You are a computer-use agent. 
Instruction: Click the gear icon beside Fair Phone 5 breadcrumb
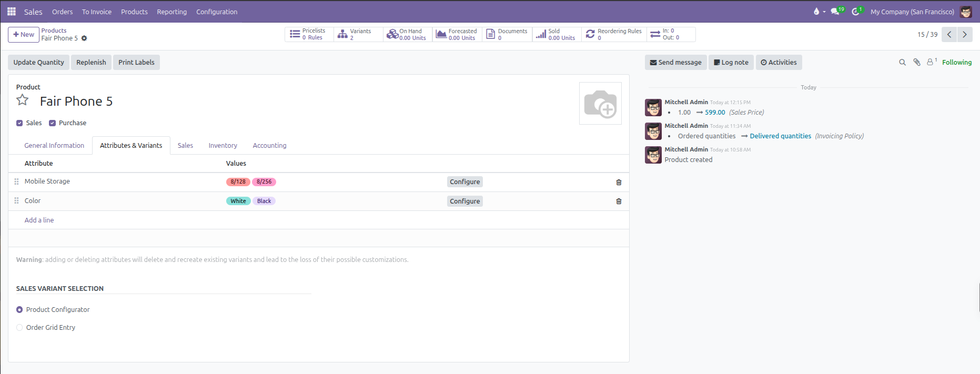[x=84, y=38]
